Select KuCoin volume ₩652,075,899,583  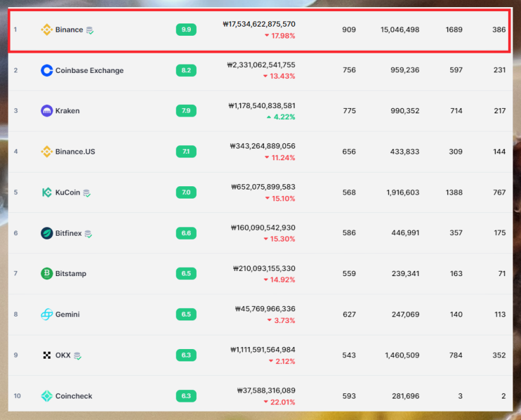click(263, 187)
